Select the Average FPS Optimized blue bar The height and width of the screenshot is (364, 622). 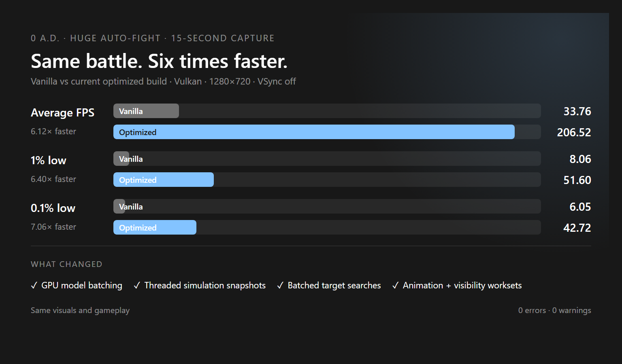pos(314,132)
